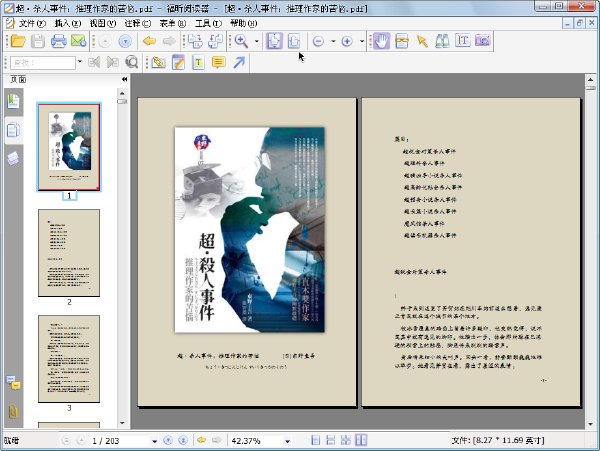This screenshot has height=451, width=600.
Task: Open a file with the folder icon
Action: [x=18, y=41]
